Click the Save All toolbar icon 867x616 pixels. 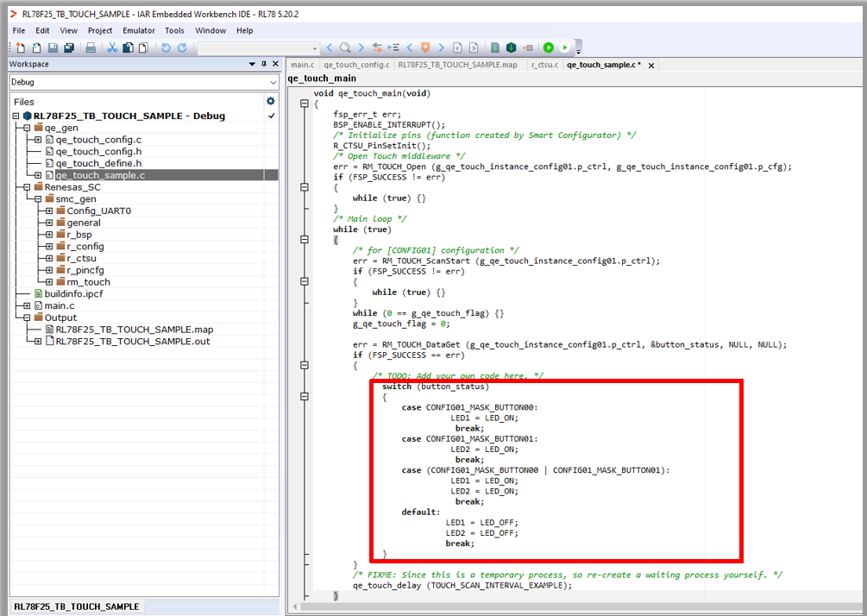point(69,48)
